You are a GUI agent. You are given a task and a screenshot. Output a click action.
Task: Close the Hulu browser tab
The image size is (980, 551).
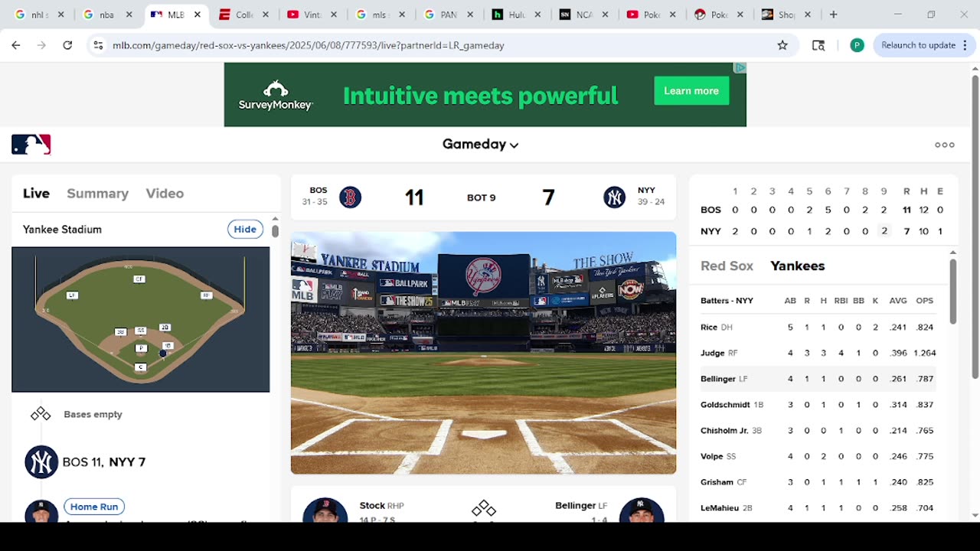(538, 15)
